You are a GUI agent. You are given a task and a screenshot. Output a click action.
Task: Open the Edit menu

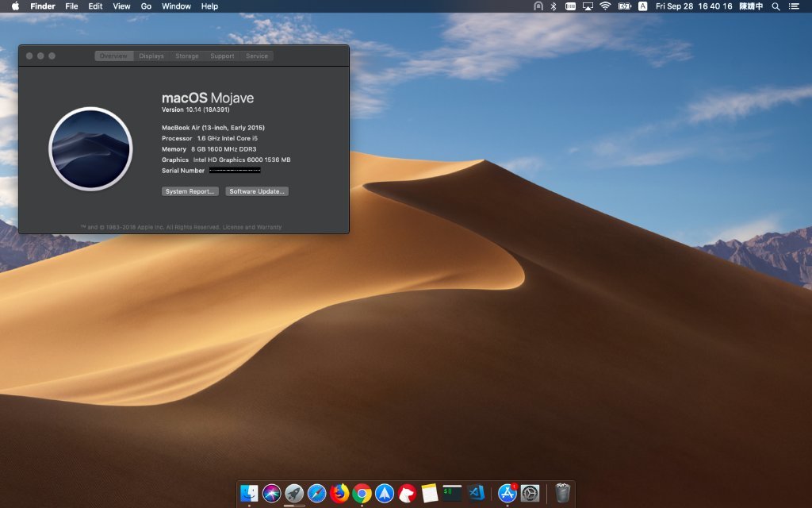[x=95, y=6]
